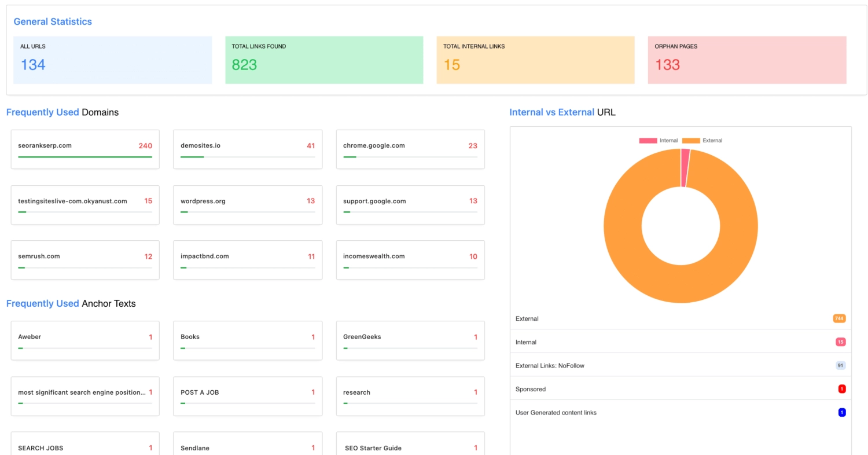Click the SEO Starter Guide anchor text

pos(373,448)
